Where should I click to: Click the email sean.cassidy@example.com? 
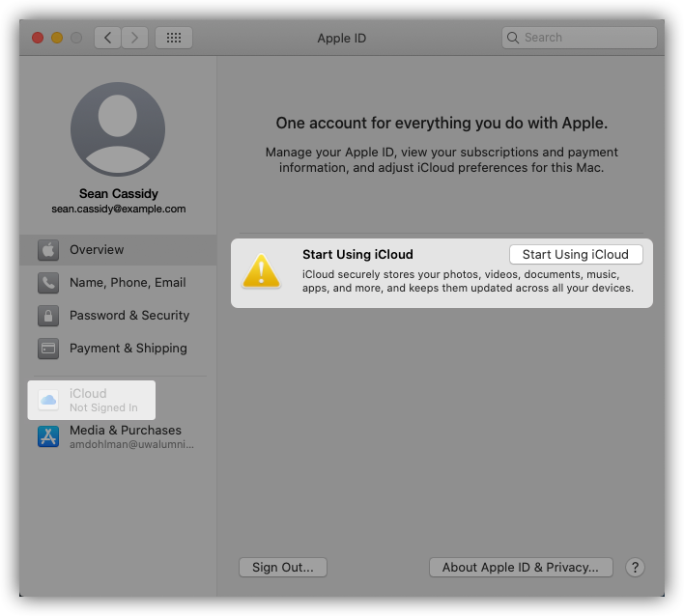click(119, 209)
